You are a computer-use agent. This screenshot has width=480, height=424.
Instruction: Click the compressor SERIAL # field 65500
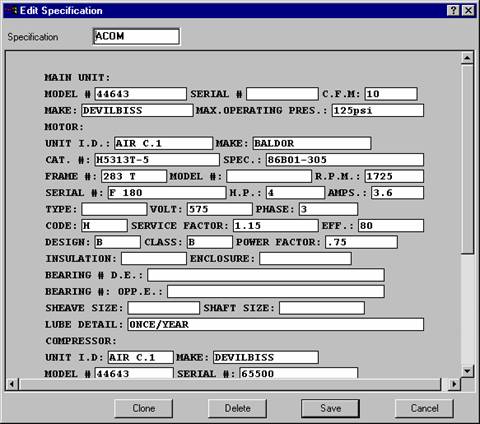(299, 373)
